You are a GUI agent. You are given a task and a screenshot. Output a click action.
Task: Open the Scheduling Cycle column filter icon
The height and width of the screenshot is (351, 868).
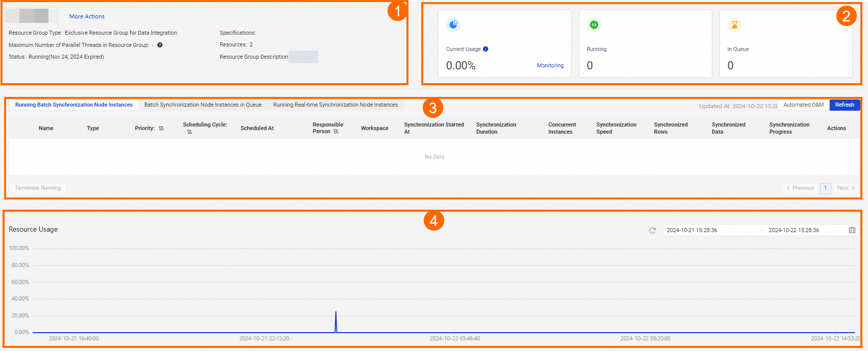[x=189, y=132]
